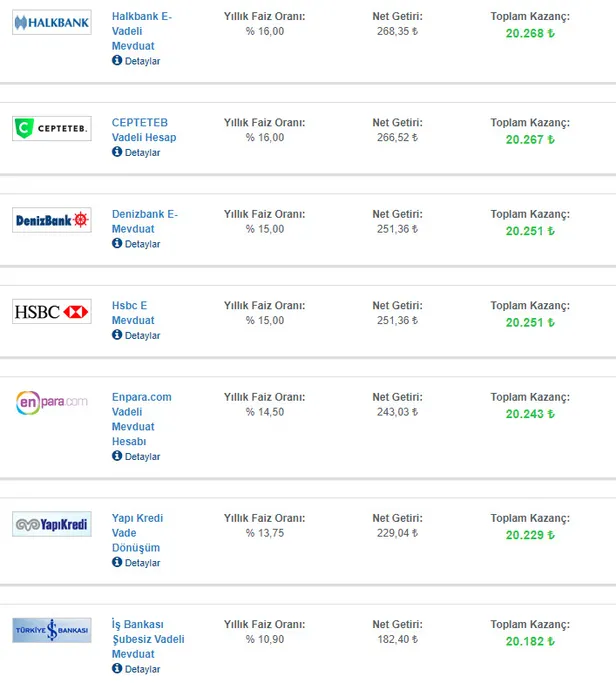Show Detaylar for the Enpara.com account
616x683 pixels.
pyautogui.click(x=137, y=457)
